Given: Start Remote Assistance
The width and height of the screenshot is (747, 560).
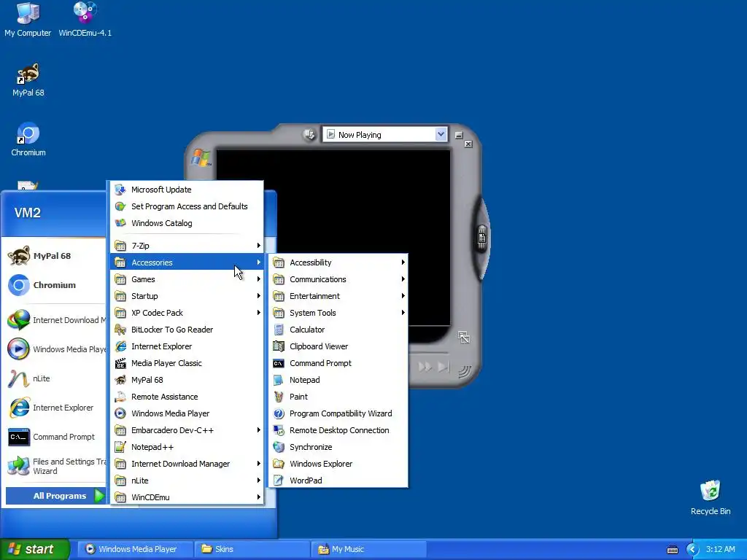Looking at the screenshot, I should point(187,397).
